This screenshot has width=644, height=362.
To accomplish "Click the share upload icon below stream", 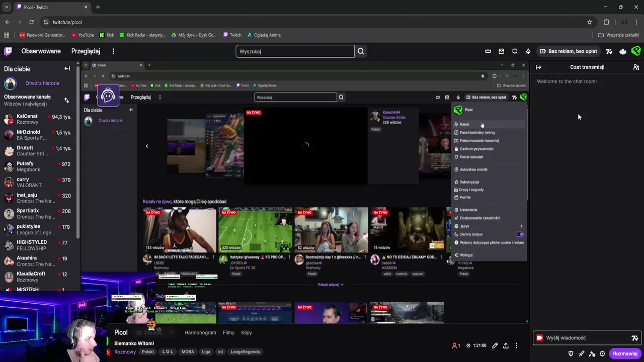I will pos(506,345).
